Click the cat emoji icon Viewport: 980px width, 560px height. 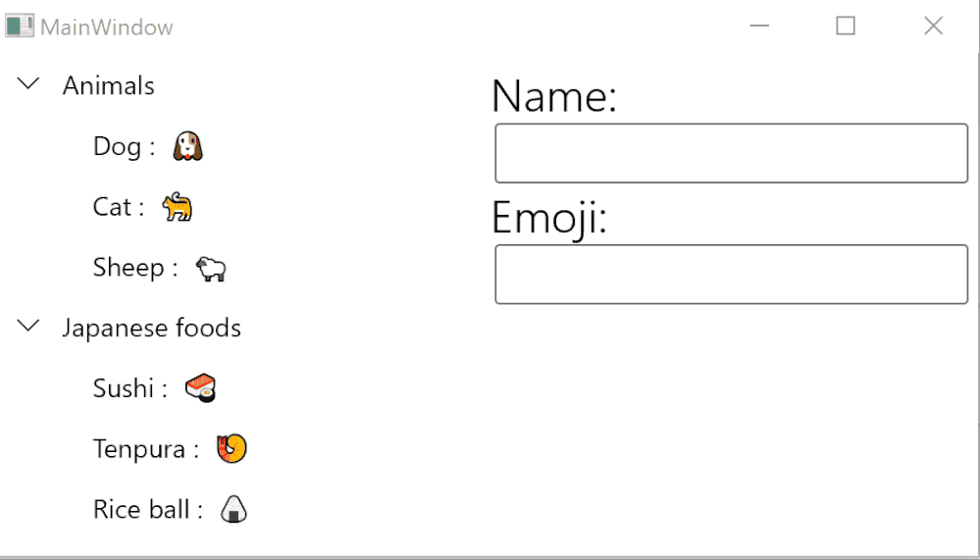point(178,207)
